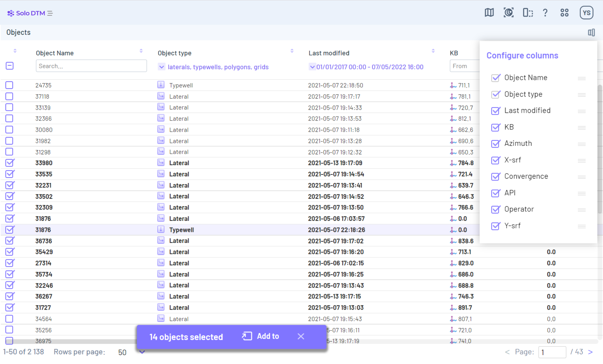Open help with the question mark icon
The width and height of the screenshot is (603, 364).
[x=545, y=13]
